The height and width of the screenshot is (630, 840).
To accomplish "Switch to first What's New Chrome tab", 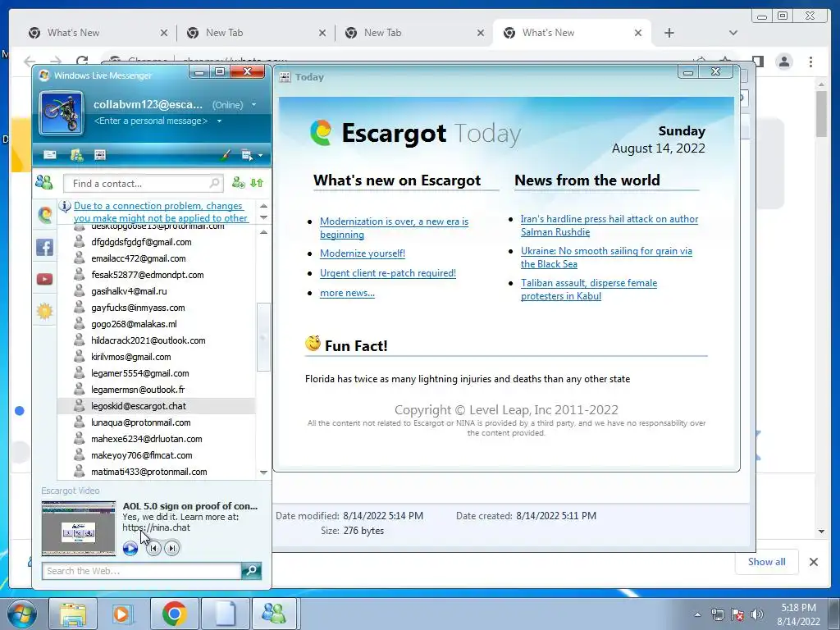I will 98,33.
